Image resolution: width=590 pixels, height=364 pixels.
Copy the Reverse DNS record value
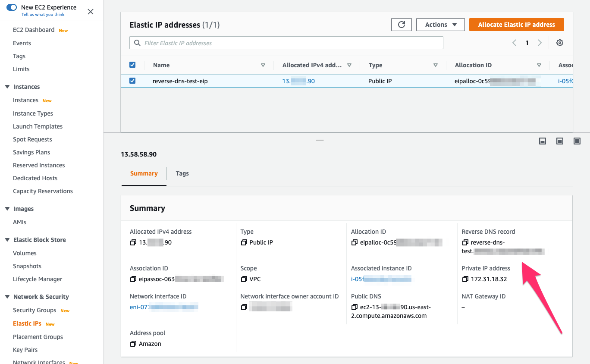465,243
